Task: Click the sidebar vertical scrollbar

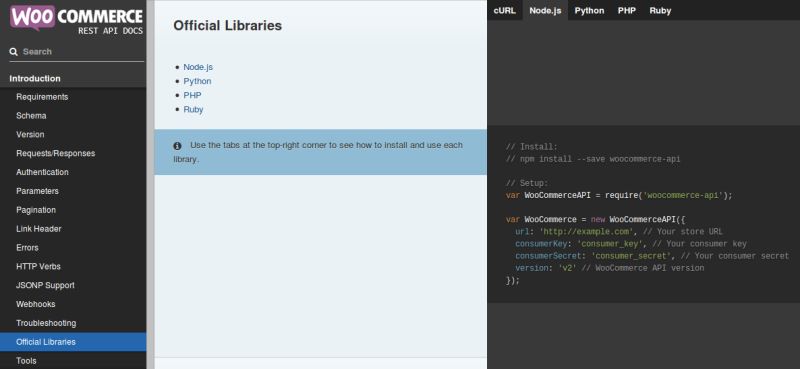Action: click(x=150, y=184)
